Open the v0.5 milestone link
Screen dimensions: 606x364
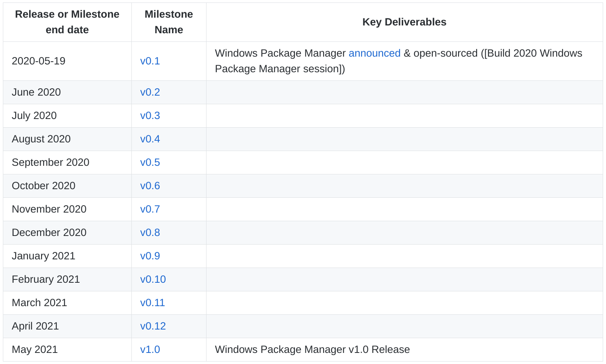click(150, 163)
